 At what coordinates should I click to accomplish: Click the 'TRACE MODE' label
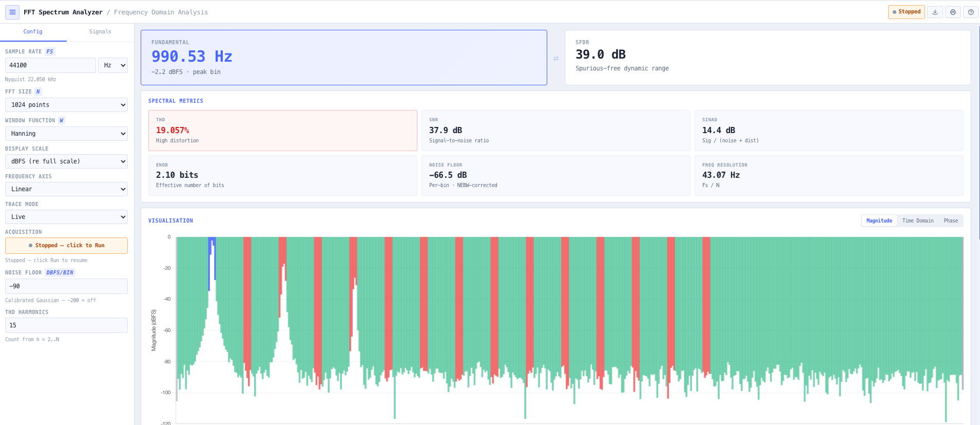tap(22, 205)
